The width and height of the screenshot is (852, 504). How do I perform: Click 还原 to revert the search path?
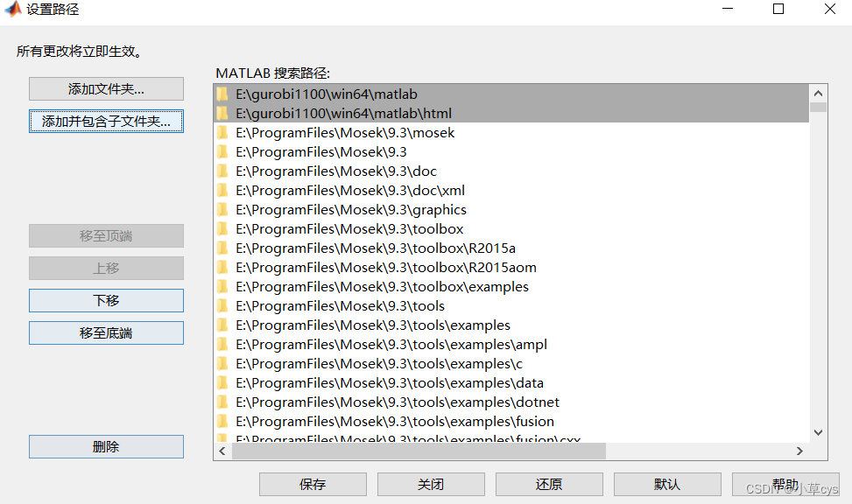tap(549, 484)
